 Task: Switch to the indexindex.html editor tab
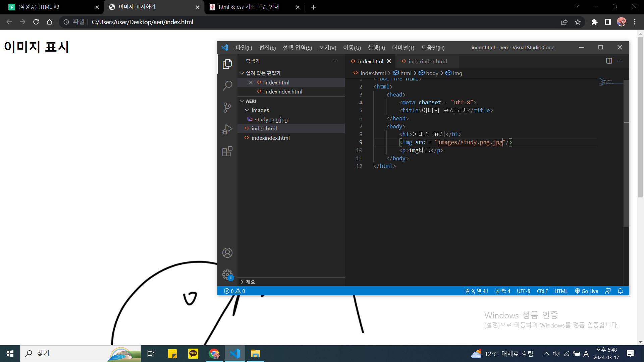click(x=427, y=61)
